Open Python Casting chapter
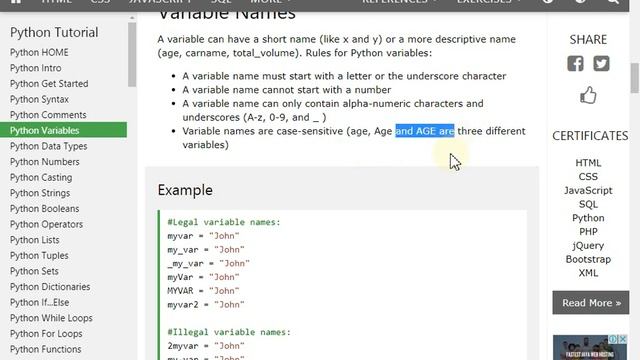This screenshot has height=360, width=640. click(41, 177)
